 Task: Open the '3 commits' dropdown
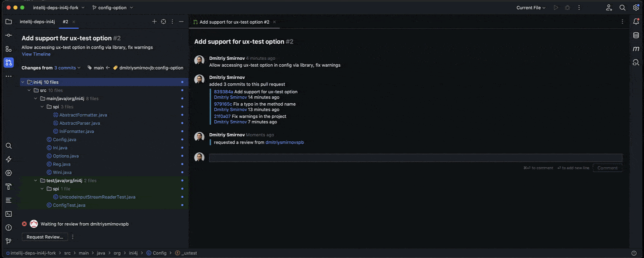(x=67, y=68)
